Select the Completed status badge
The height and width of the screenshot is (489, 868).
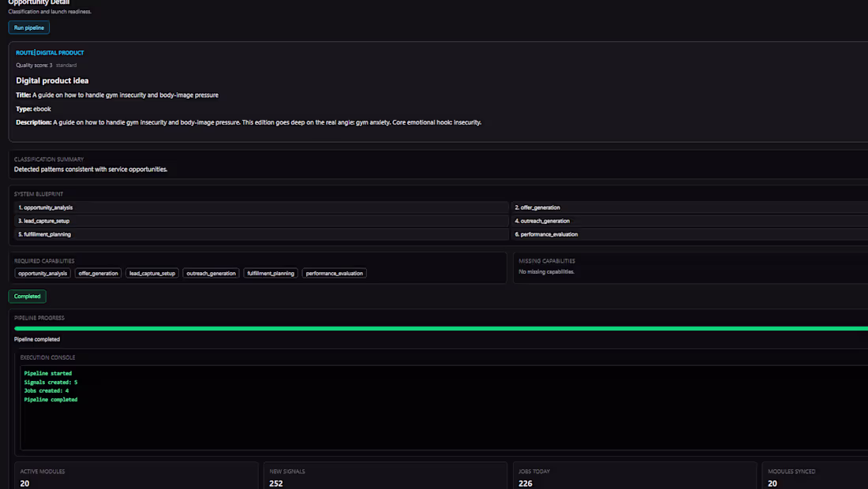[x=27, y=297]
